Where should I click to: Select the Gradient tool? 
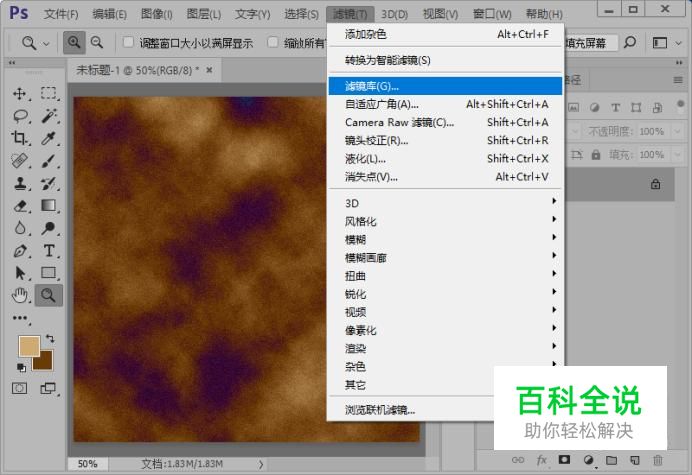(x=48, y=206)
